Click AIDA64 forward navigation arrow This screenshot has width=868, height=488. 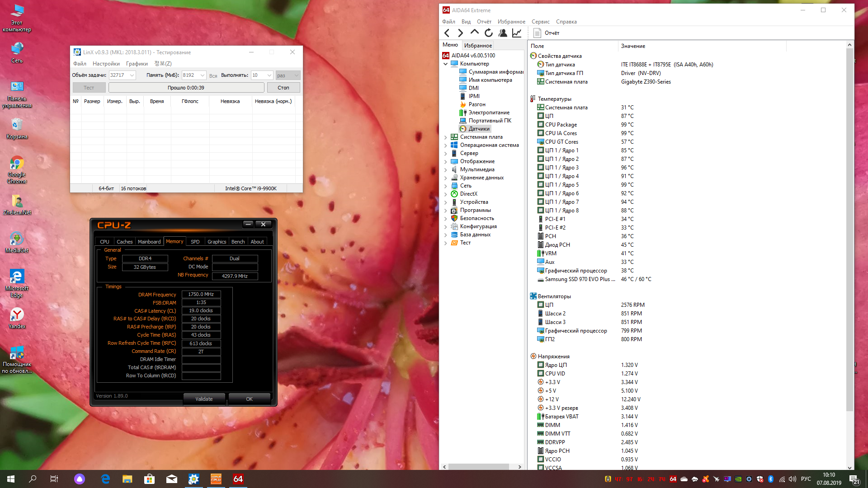coord(460,33)
